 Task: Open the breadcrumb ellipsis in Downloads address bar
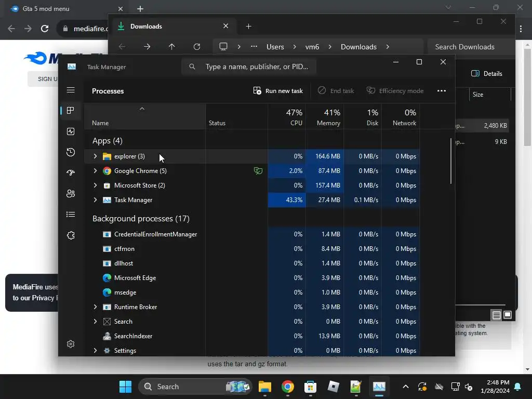pos(254,47)
